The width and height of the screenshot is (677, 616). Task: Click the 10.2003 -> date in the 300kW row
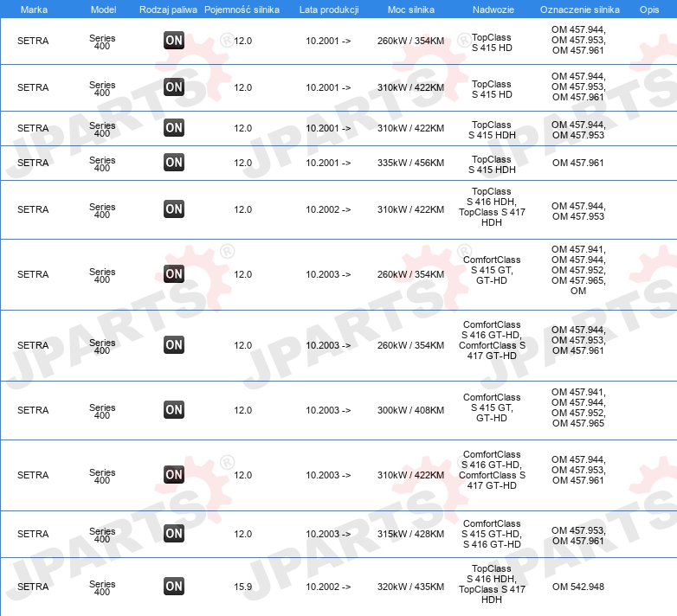click(328, 410)
